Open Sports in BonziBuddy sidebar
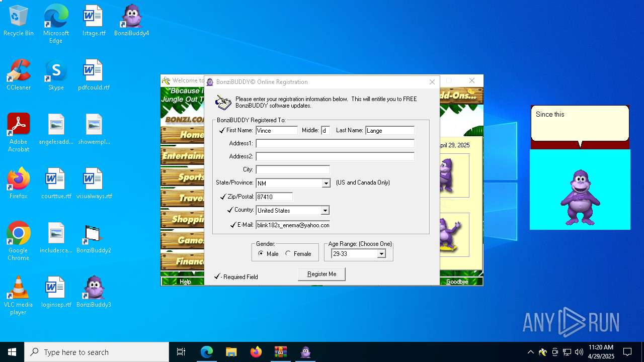Screen dimensions: 644x362 pyautogui.click(x=183, y=177)
